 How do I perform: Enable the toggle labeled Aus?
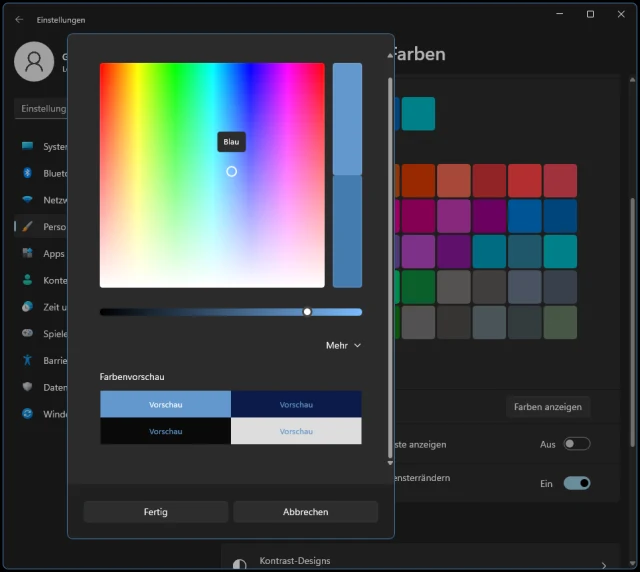click(x=576, y=444)
